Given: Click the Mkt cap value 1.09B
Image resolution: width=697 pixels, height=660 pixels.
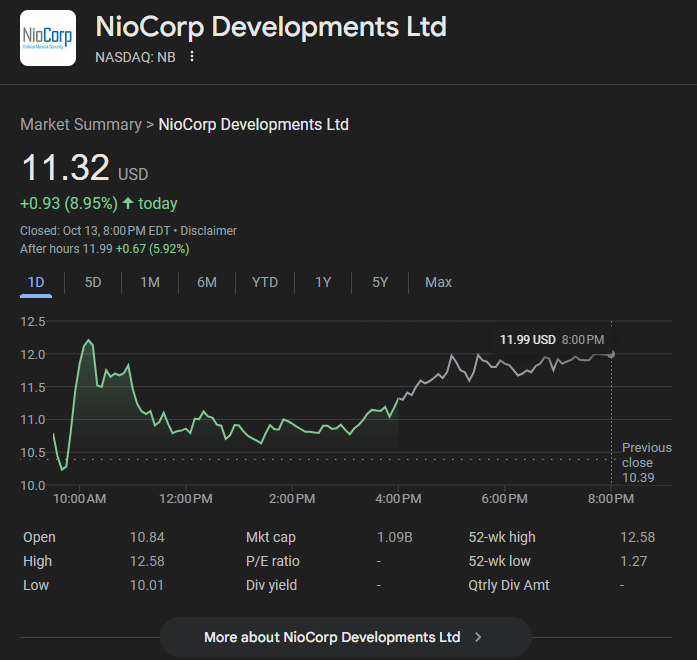Looking at the screenshot, I should 394,537.
